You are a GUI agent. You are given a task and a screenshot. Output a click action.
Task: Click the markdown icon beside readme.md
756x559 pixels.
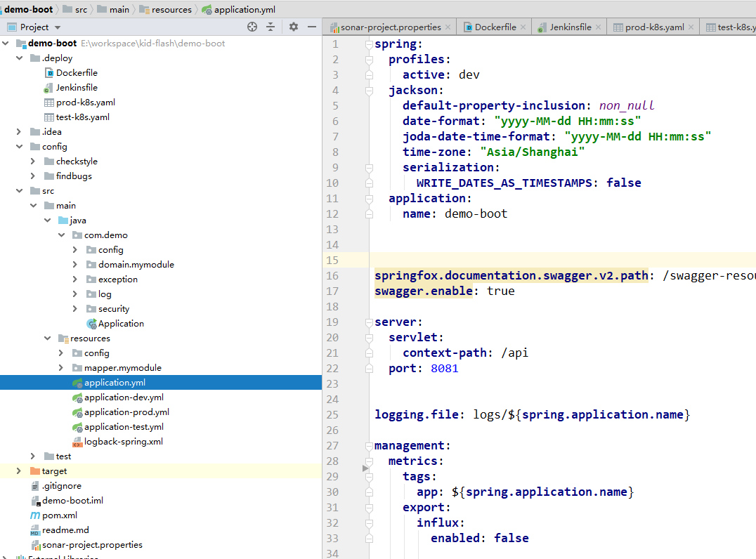[x=34, y=531]
